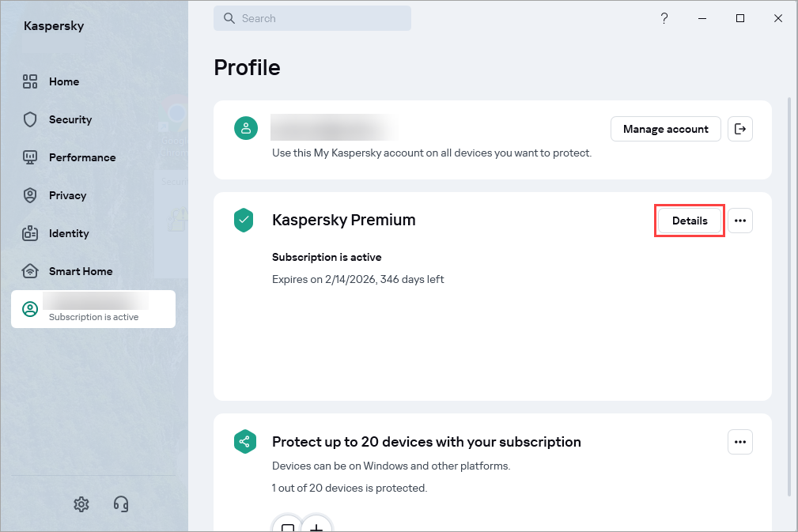This screenshot has height=532, width=798.
Task: Contact support using the headset icon
Action: 120,504
